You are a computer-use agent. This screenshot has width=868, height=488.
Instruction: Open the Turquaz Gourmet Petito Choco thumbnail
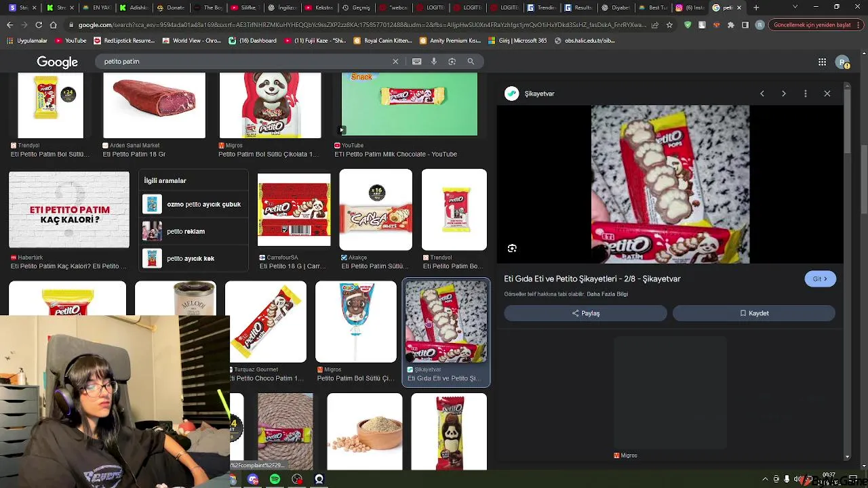266,323
